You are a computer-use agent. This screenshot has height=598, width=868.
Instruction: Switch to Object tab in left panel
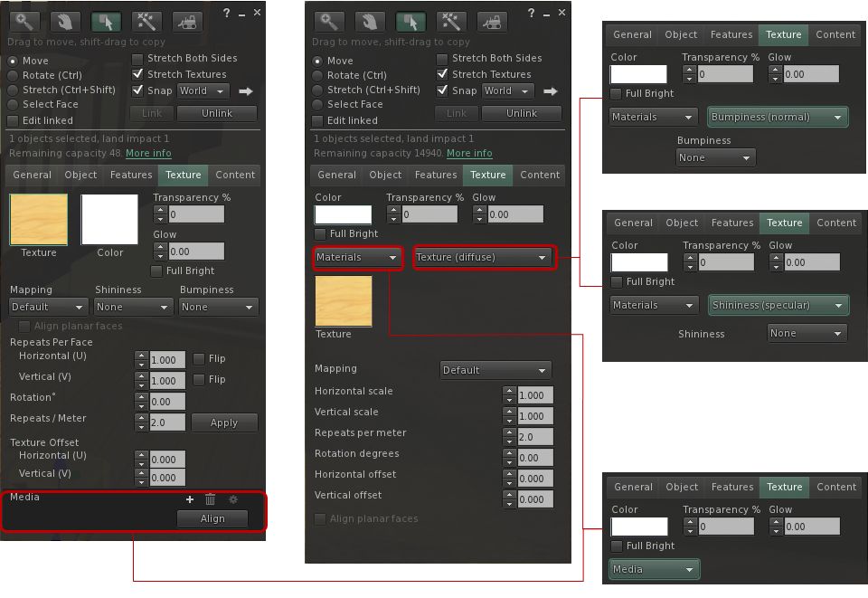(x=80, y=176)
